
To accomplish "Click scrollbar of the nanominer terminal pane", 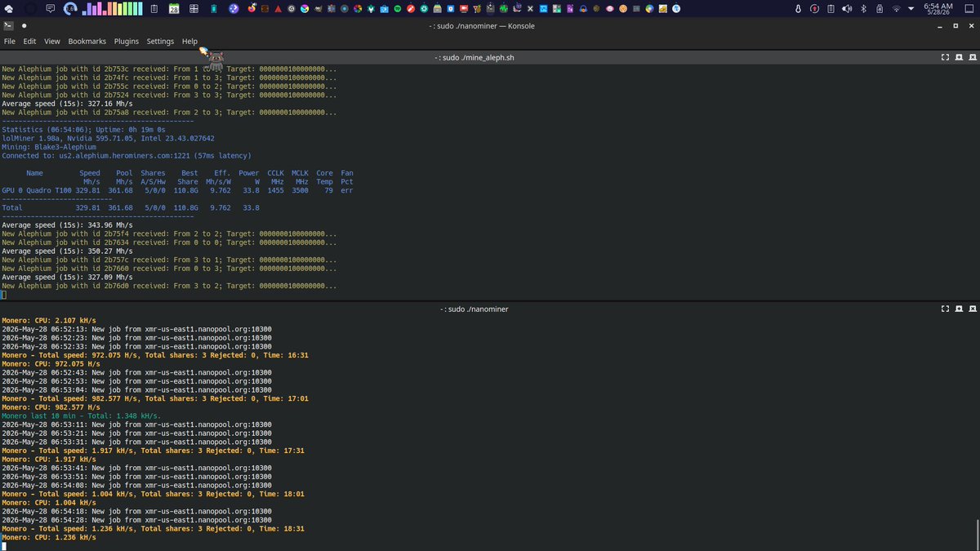I will pyautogui.click(x=977, y=535).
